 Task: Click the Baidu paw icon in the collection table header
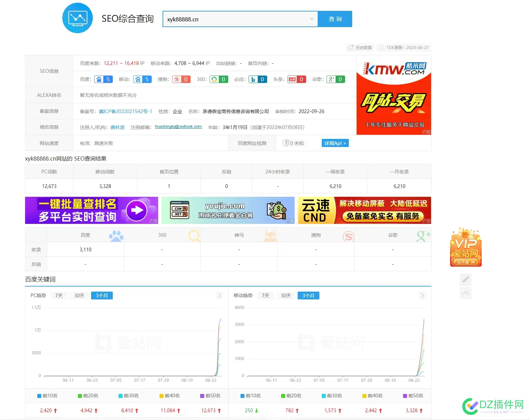pyautogui.click(x=116, y=235)
